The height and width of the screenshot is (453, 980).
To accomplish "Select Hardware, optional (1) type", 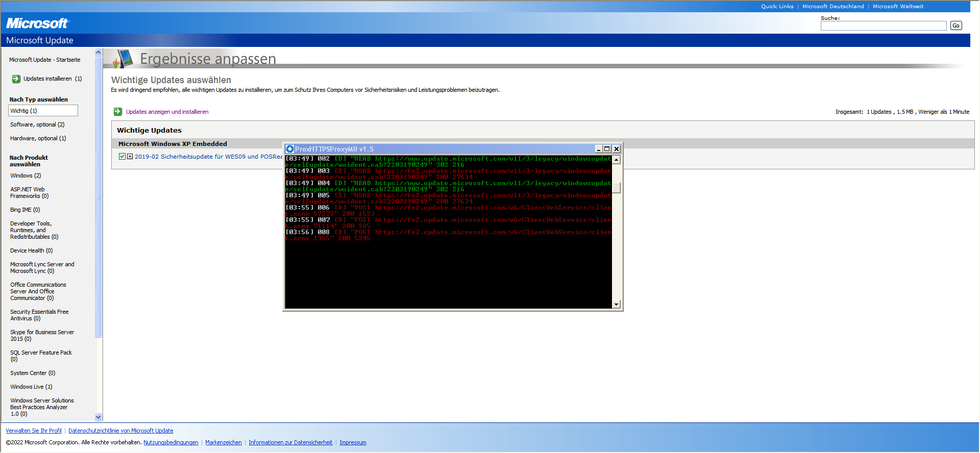I will pyautogui.click(x=38, y=138).
